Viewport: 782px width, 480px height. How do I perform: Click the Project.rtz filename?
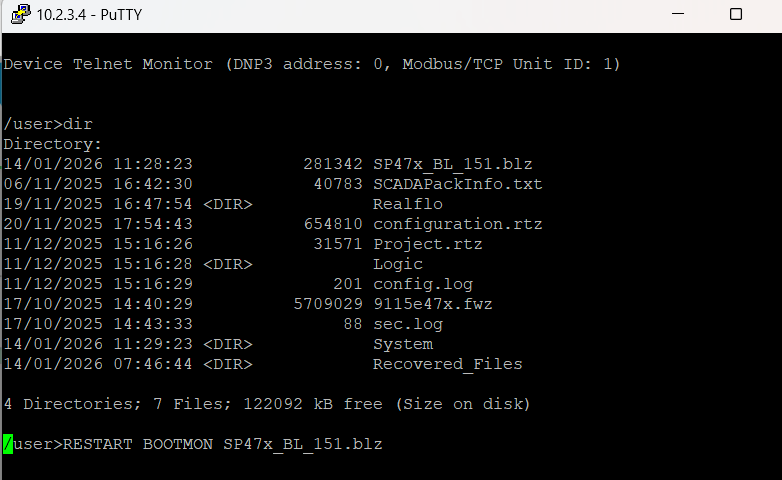[x=427, y=244]
